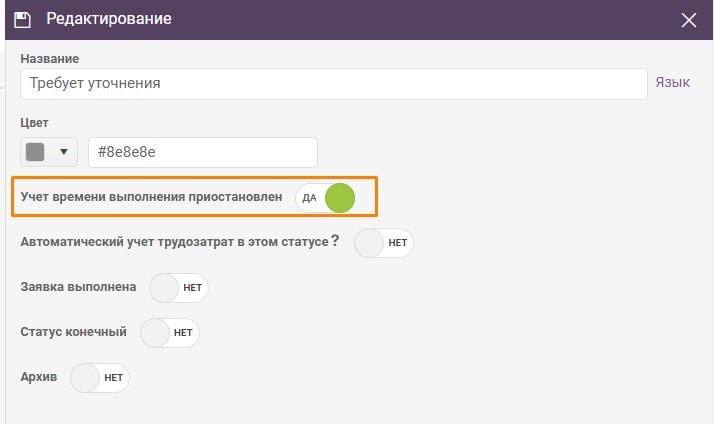Image resolution: width=714 pixels, height=424 pixels.
Task: Open the Язык language link
Action: (x=673, y=82)
